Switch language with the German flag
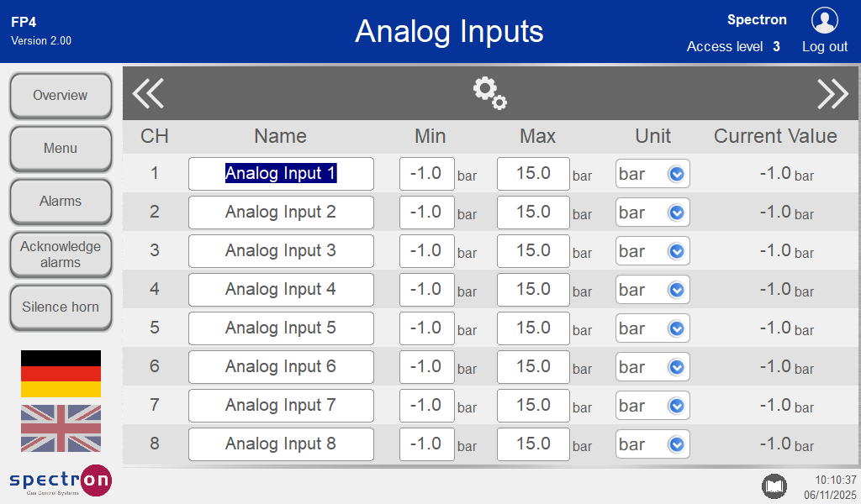 coord(61,374)
